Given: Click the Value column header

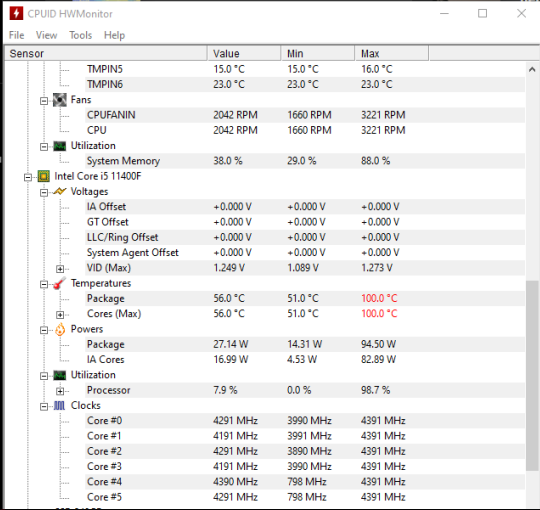Looking at the screenshot, I should click(244, 53).
